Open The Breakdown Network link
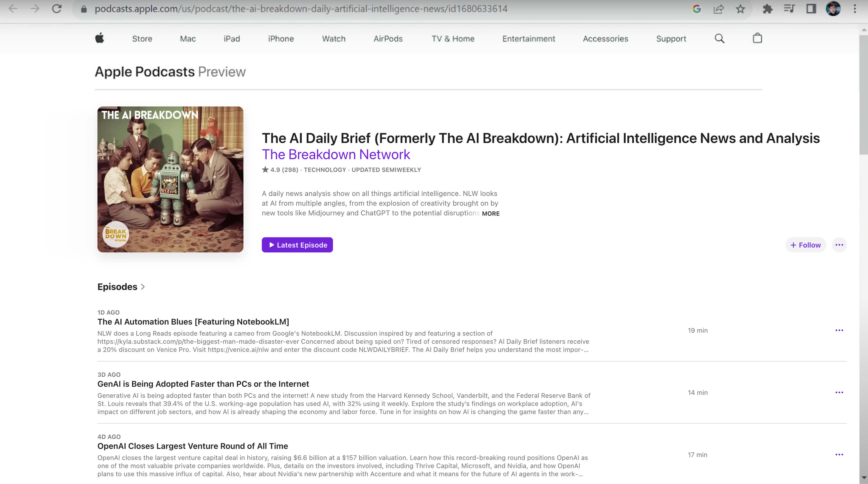868x484 pixels. [x=336, y=154]
